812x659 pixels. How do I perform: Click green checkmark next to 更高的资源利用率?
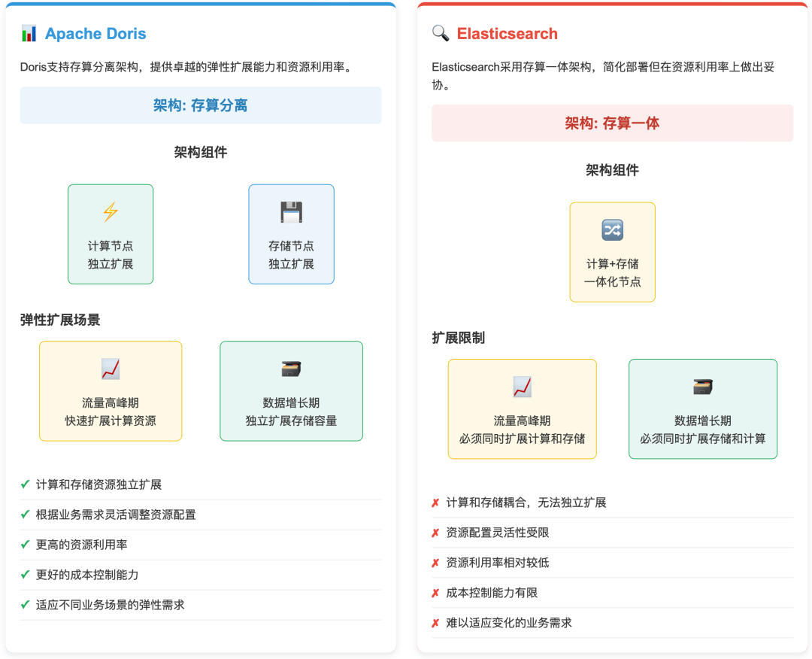click(x=25, y=545)
